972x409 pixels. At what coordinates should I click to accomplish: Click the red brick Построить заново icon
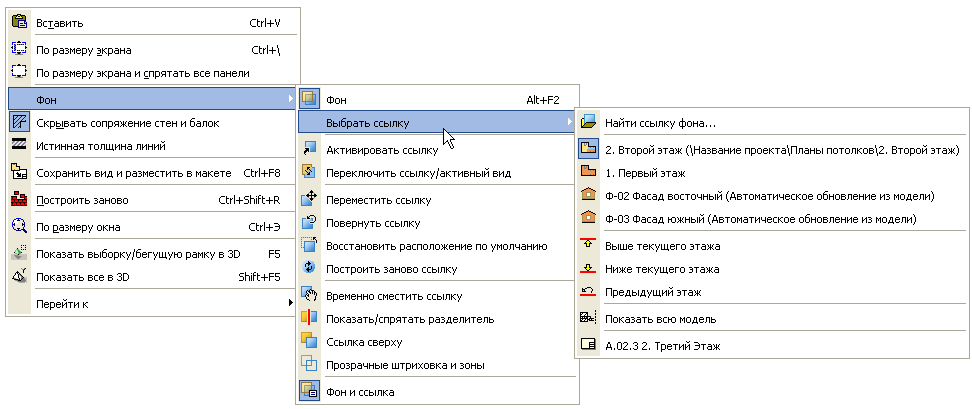click(x=20, y=200)
